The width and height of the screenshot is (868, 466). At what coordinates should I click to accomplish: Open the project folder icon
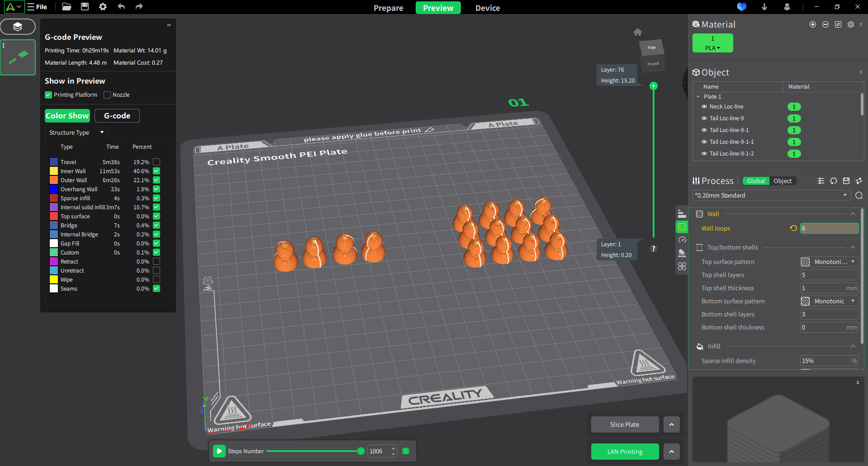(66, 7)
